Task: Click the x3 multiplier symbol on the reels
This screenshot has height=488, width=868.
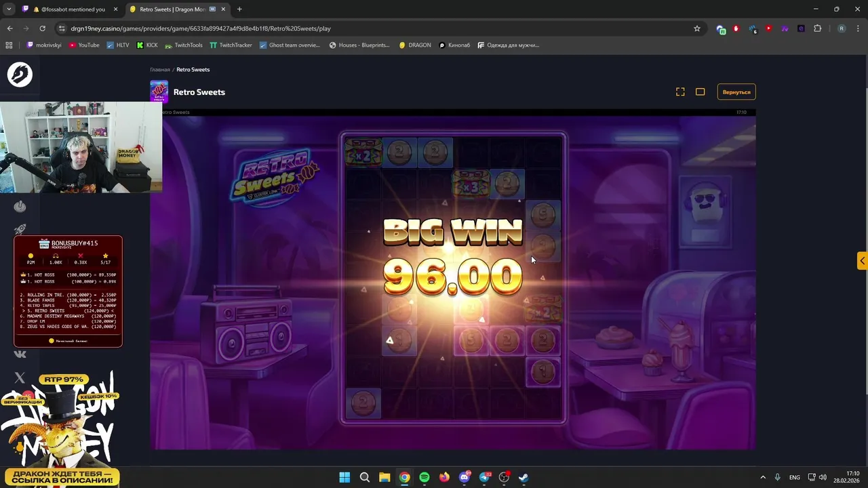Action: click(471, 184)
